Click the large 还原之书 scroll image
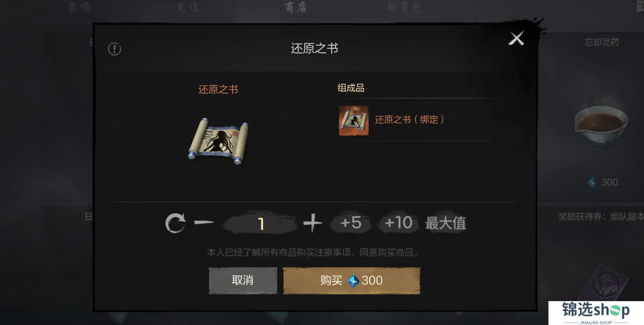 tap(219, 141)
